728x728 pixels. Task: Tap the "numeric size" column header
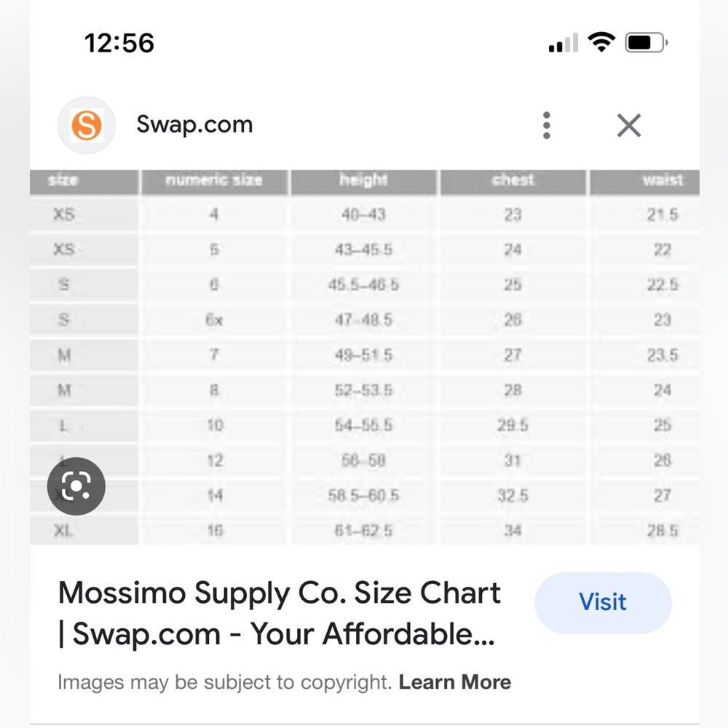pyautogui.click(x=214, y=181)
